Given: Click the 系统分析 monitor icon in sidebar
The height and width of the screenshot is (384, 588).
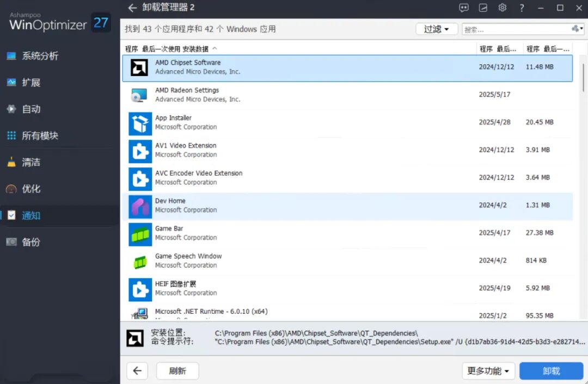Looking at the screenshot, I should pyautogui.click(x=11, y=56).
